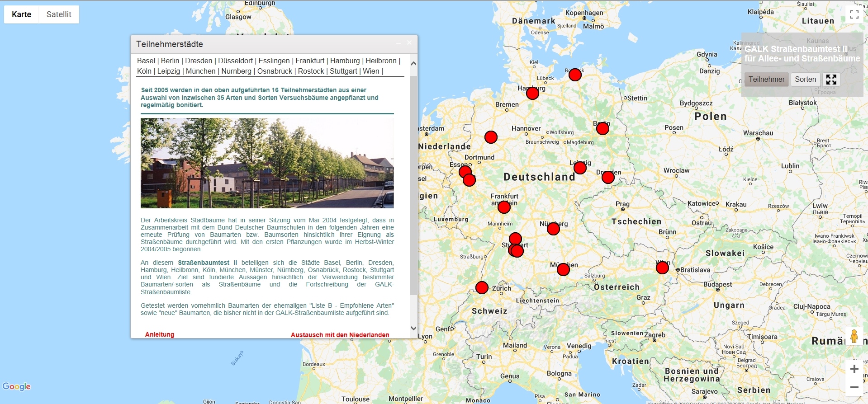The height and width of the screenshot is (404, 868).
Task: Click the four-arrows expand icon beside Sorten
Action: click(x=831, y=80)
